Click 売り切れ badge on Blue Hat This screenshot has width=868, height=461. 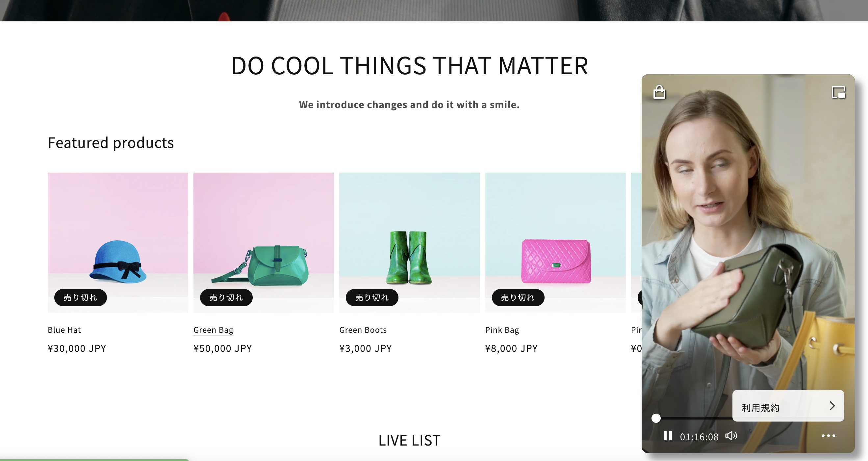point(81,298)
